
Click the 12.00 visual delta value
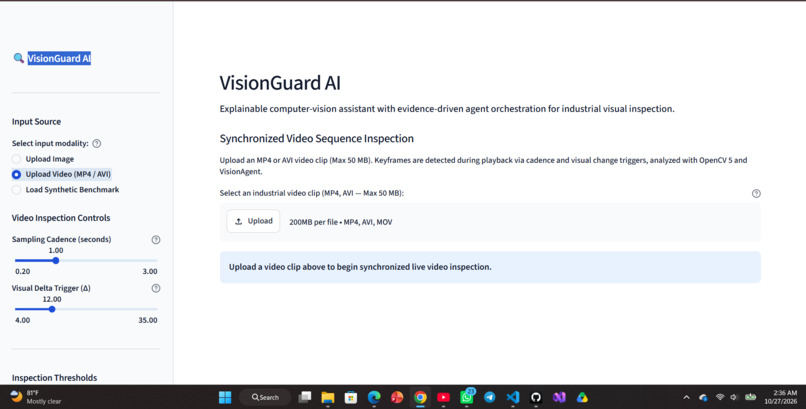[52, 299]
